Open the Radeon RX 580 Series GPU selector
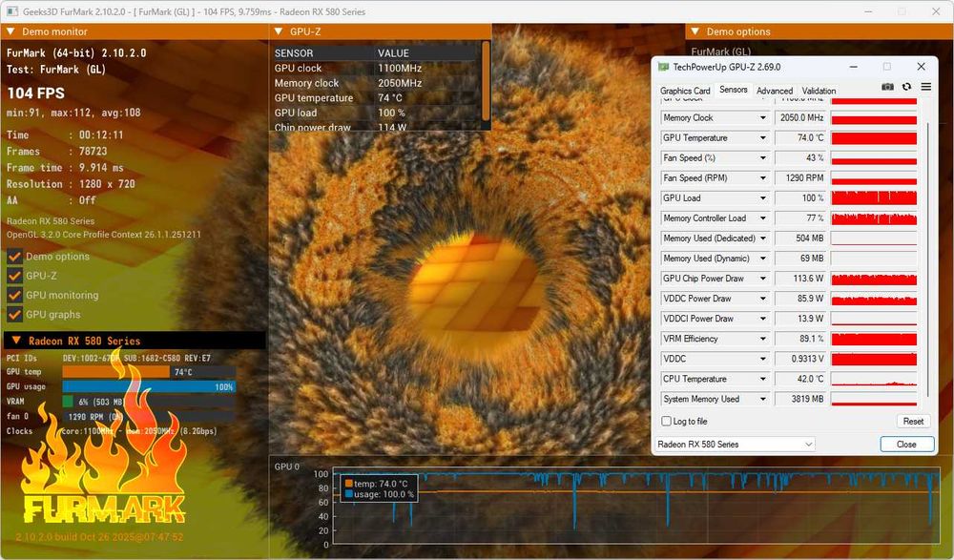Screen dimensions: 954x560 pos(735,445)
